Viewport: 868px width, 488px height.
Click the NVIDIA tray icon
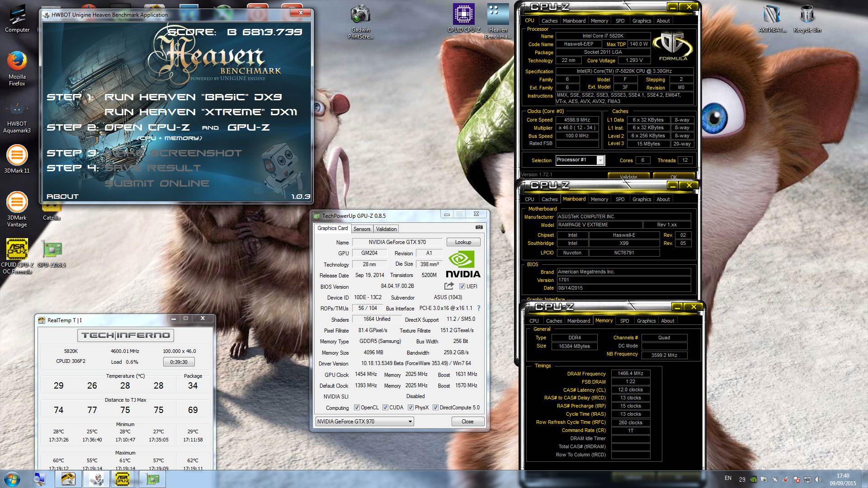[753, 479]
